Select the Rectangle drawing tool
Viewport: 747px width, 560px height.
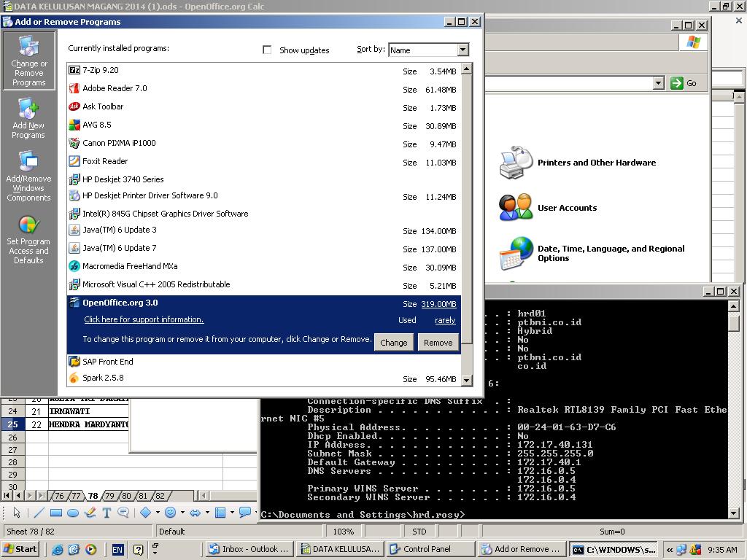coord(56,513)
